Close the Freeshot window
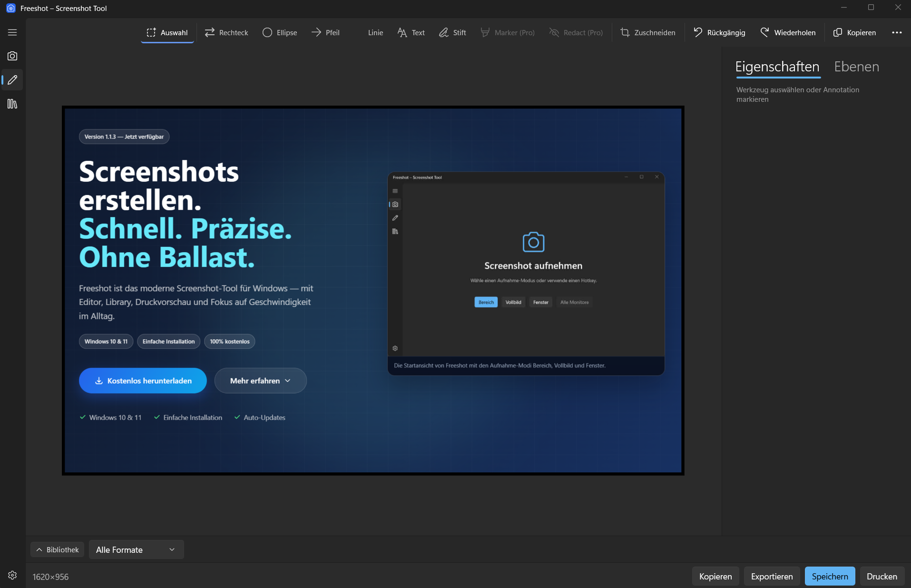 898,8
